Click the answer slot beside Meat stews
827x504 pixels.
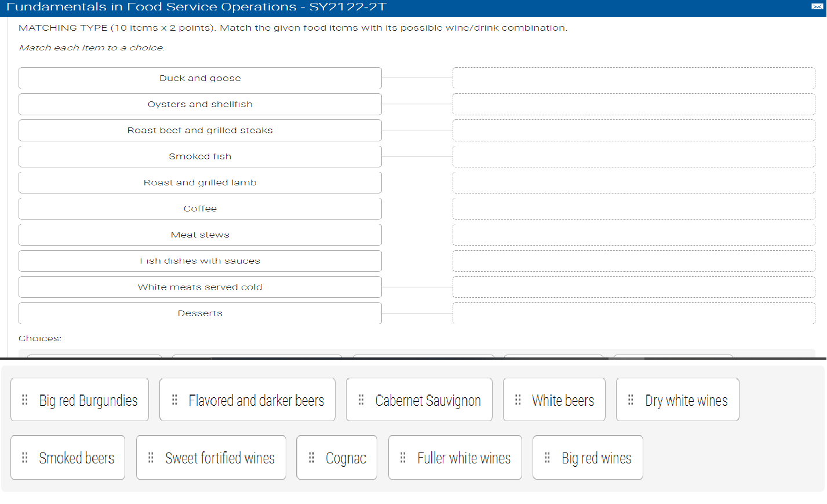tap(634, 235)
